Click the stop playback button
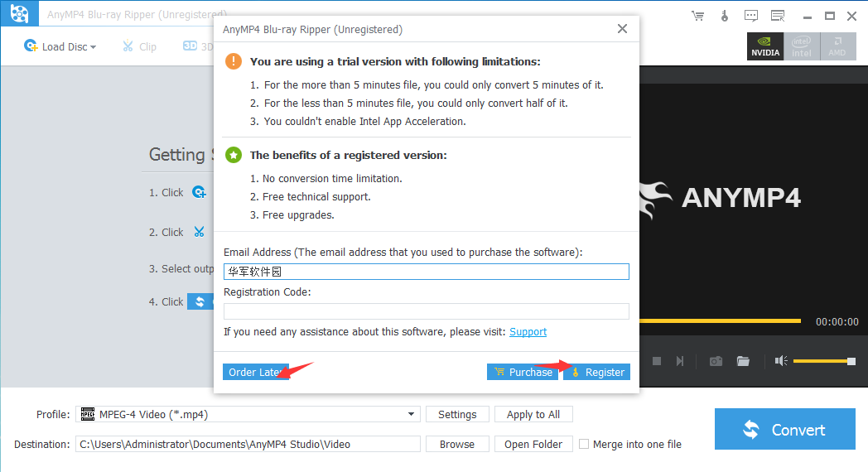Viewport: 868px width, 472px height. pyautogui.click(x=657, y=361)
